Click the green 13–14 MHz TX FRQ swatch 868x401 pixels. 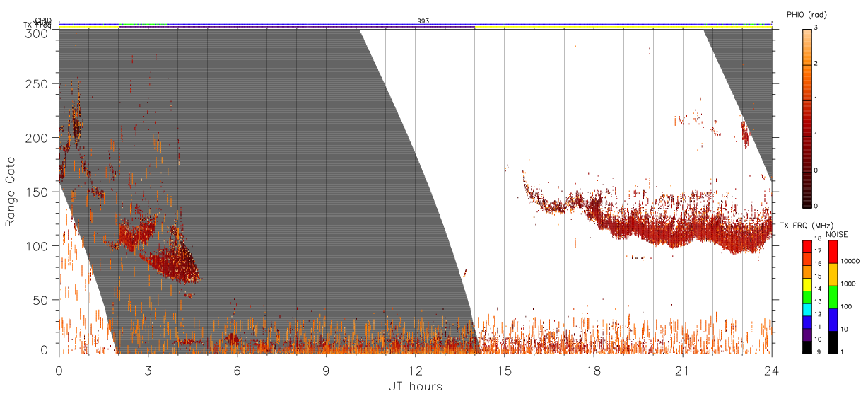click(x=807, y=297)
